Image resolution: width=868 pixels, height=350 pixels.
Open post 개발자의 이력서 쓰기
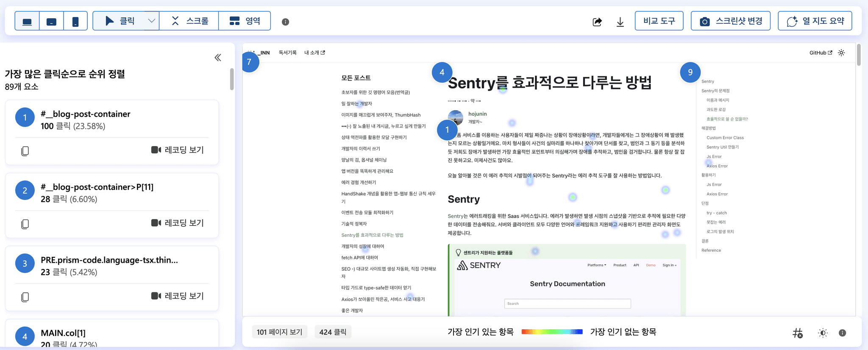tap(361, 149)
